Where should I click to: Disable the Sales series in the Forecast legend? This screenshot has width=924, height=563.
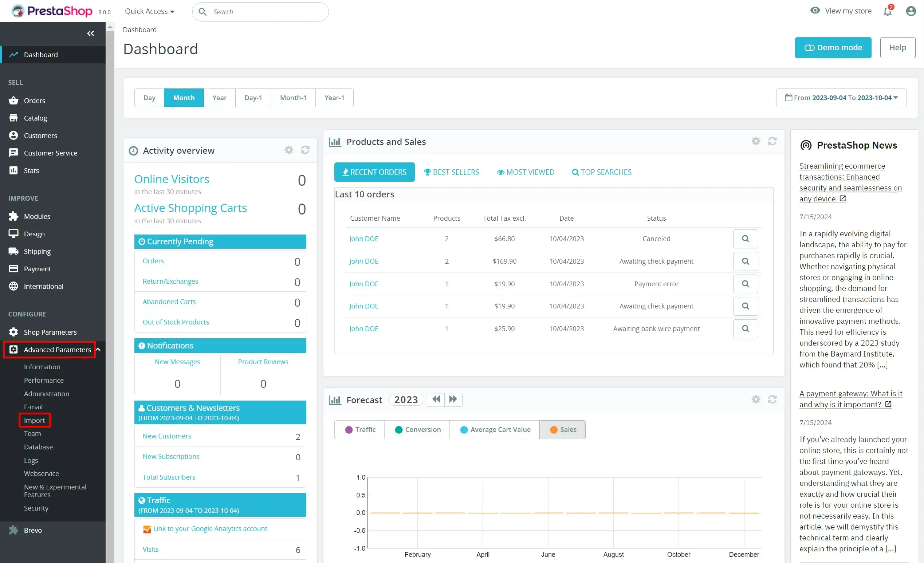coord(562,430)
